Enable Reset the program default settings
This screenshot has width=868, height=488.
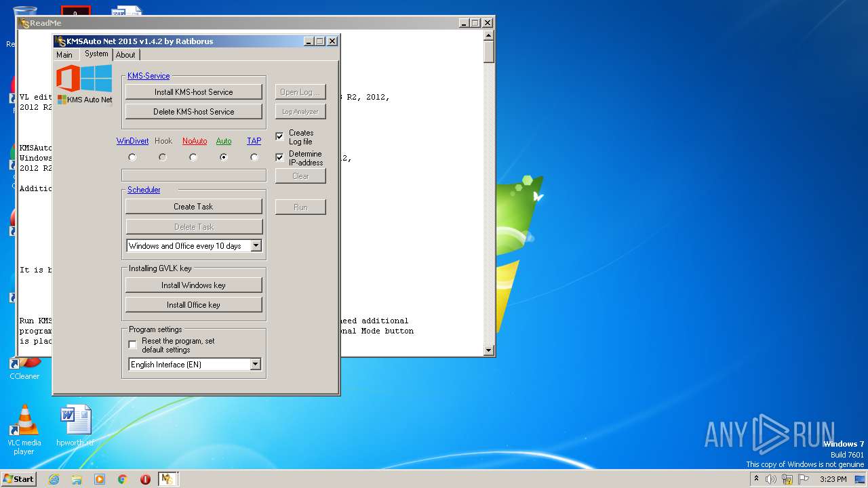[132, 345]
